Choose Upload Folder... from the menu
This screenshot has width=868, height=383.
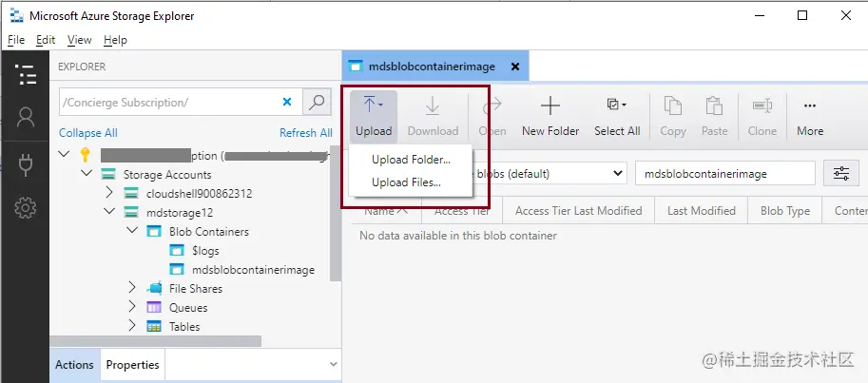[411, 160]
